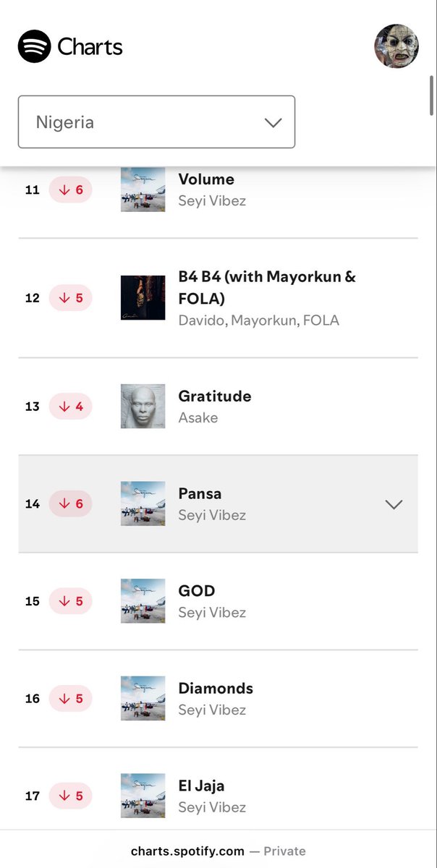This screenshot has width=437, height=868.
Task: Click the dropdown arrow in the Nigeria selector
Action: click(273, 122)
